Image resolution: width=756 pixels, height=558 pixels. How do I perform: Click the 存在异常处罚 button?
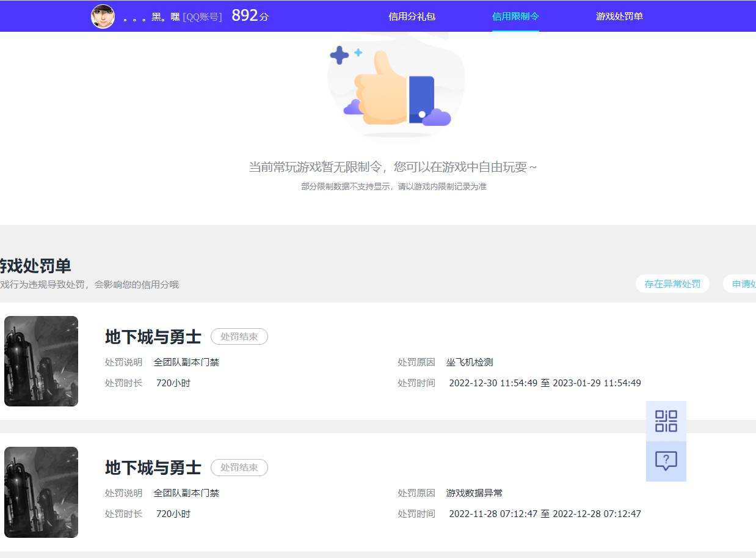coord(672,284)
